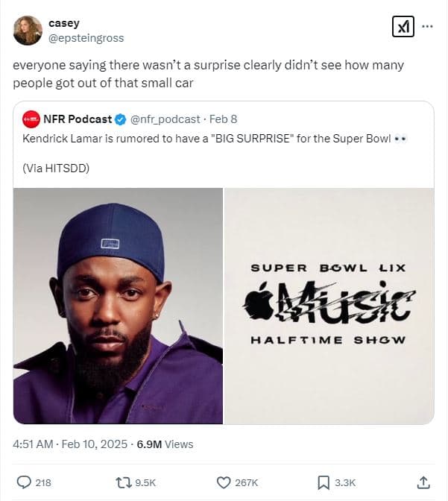The width and height of the screenshot is (448, 501).
Task: Repost this tweet via retweet icon
Action: pos(123,482)
